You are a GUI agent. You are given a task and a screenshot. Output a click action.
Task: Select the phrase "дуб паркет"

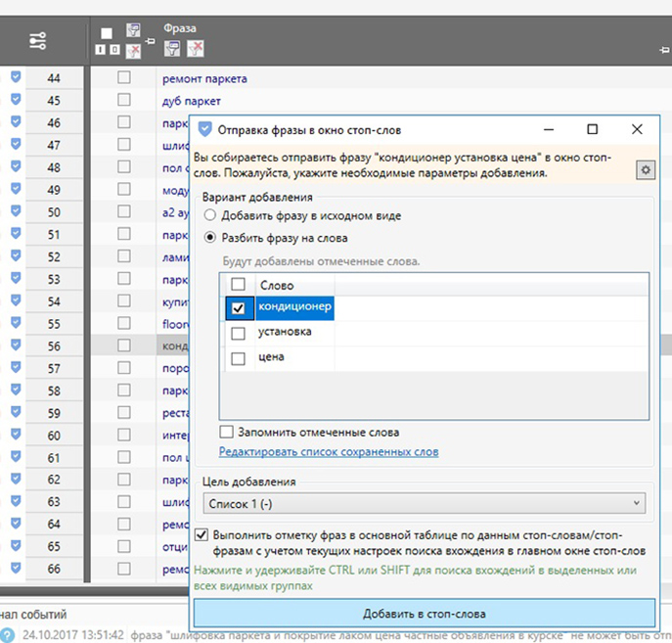pos(191,101)
